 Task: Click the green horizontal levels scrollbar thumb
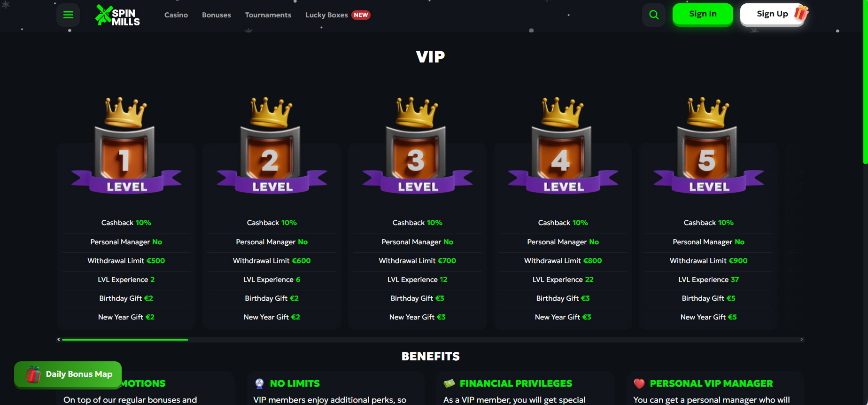(125, 339)
